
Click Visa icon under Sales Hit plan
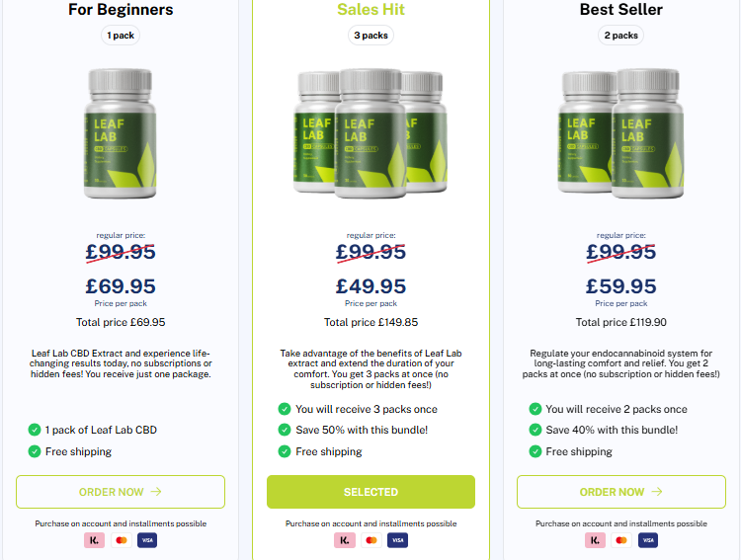point(397,540)
